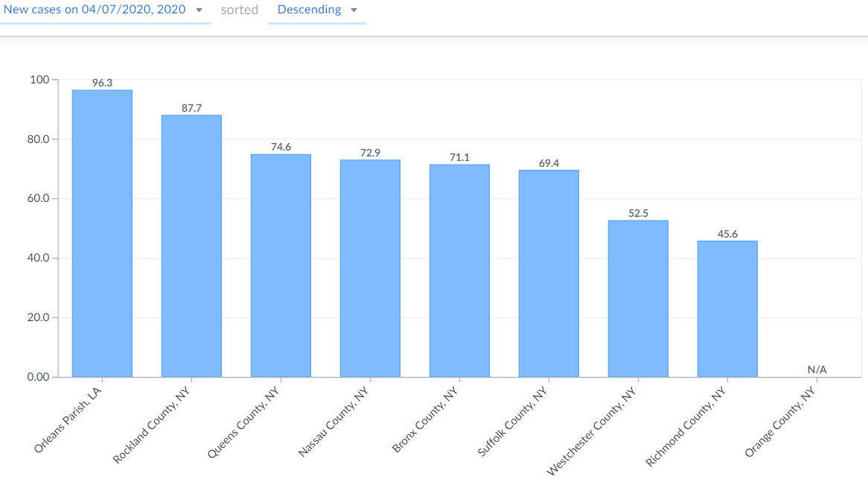Click the 0.00 y-axis tick label
This screenshot has height=485, width=868.
click(x=38, y=377)
